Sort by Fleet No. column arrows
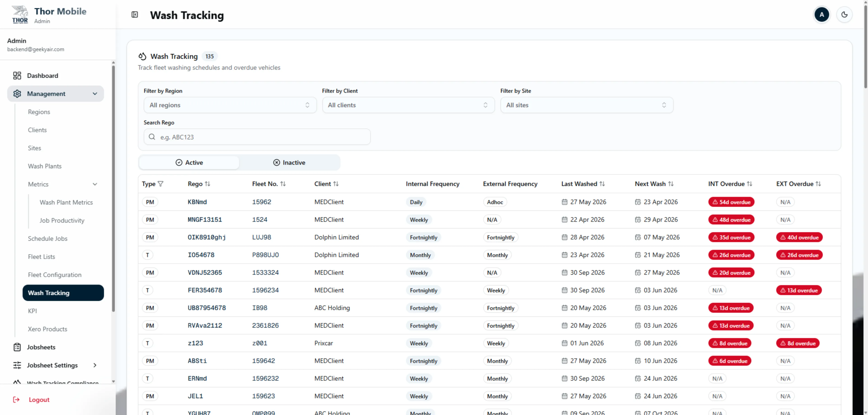The image size is (868, 415). click(x=283, y=184)
